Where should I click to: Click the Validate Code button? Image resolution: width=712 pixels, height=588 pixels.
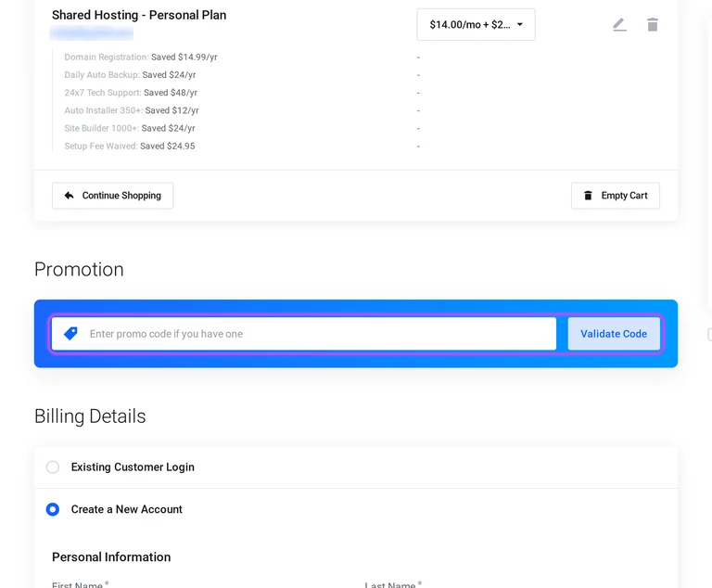tap(614, 334)
